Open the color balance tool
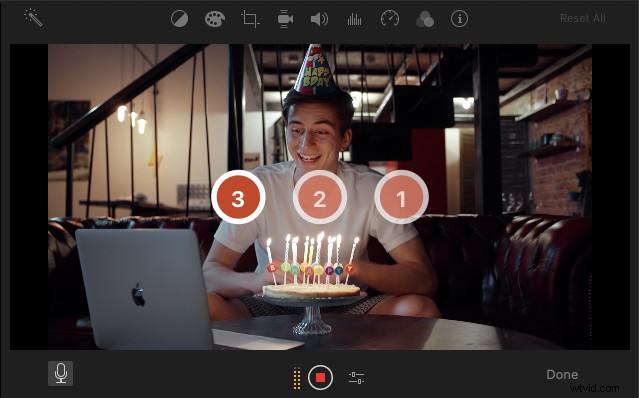The height and width of the screenshot is (398, 639). (179, 19)
